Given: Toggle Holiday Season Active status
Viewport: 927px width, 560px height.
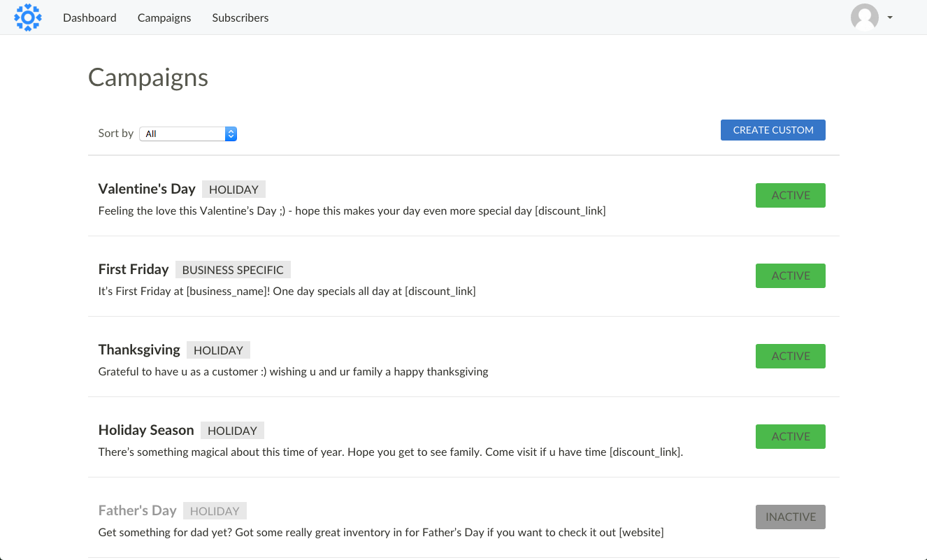Looking at the screenshot, I should [790, 437].
